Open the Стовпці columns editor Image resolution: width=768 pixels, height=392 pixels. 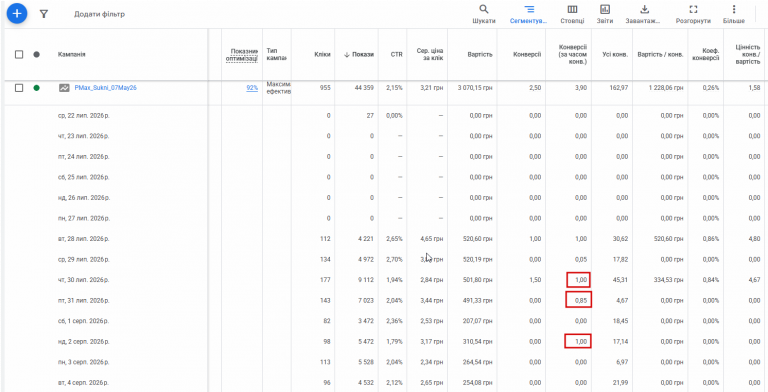point(572,14)
